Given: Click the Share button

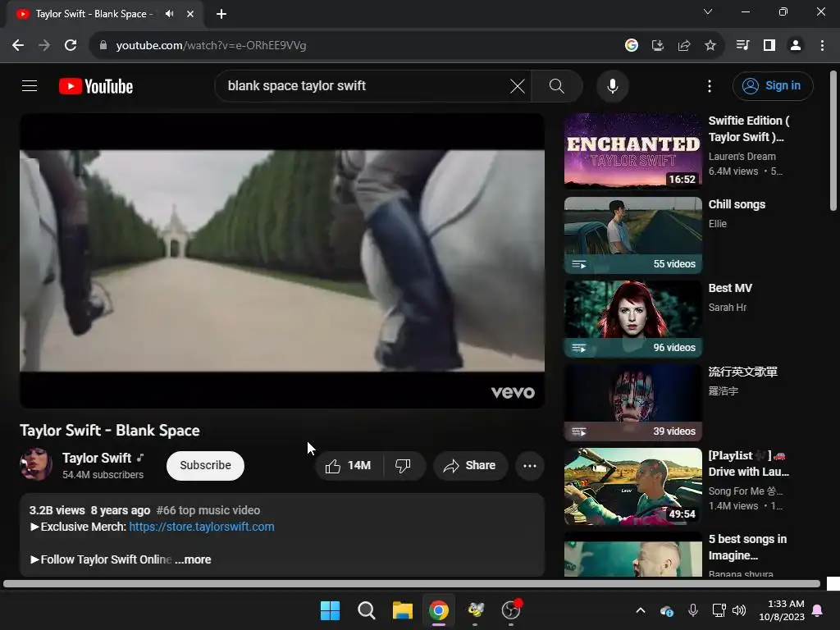Looking at the screenshot, I should pos(470,466).
